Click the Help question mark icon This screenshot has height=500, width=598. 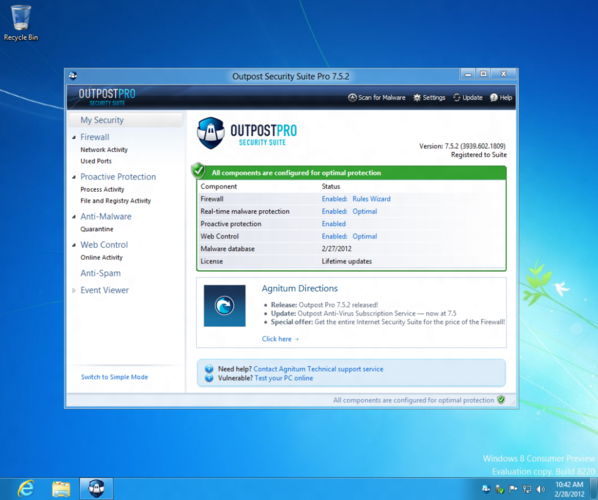tap(494, 98)
